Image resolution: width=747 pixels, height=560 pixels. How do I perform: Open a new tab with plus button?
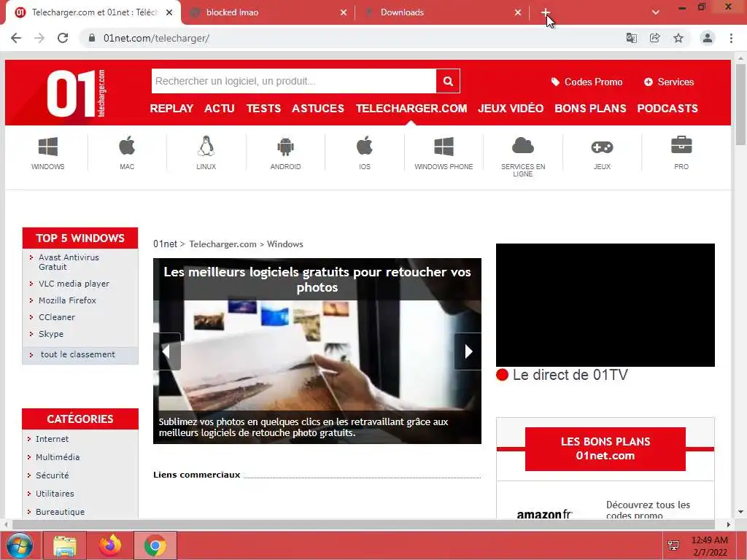546,12
